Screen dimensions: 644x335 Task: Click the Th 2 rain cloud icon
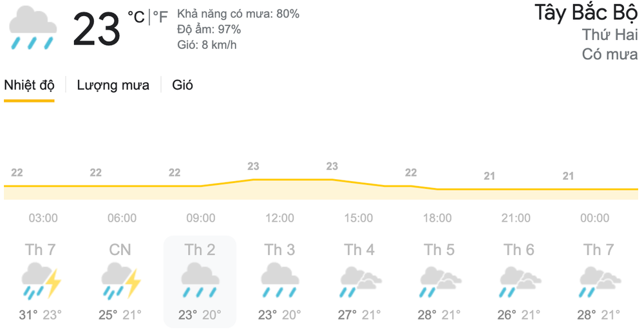point(200,281)
